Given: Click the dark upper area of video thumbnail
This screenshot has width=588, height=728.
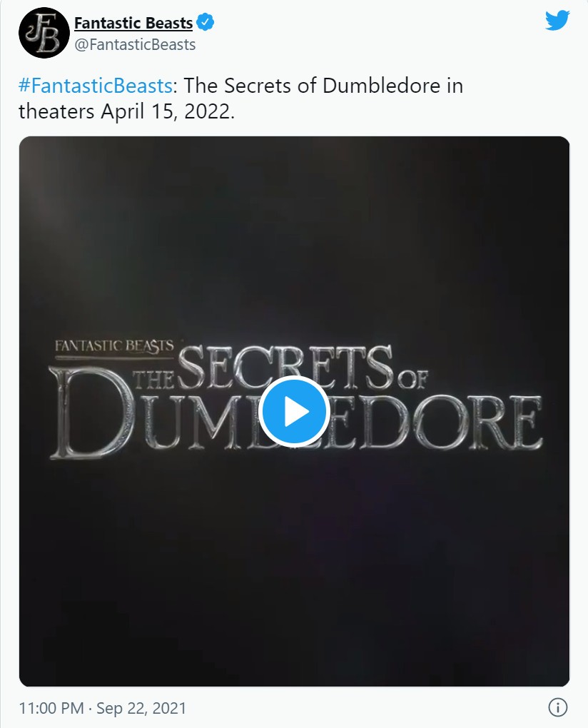Looking at the screenshot, I should (294, 232).
